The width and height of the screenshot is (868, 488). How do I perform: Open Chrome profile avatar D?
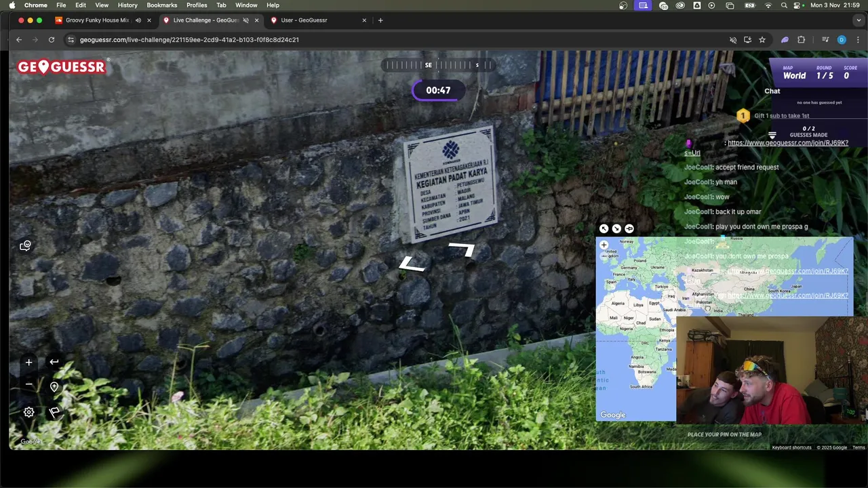tap(842, 40)
